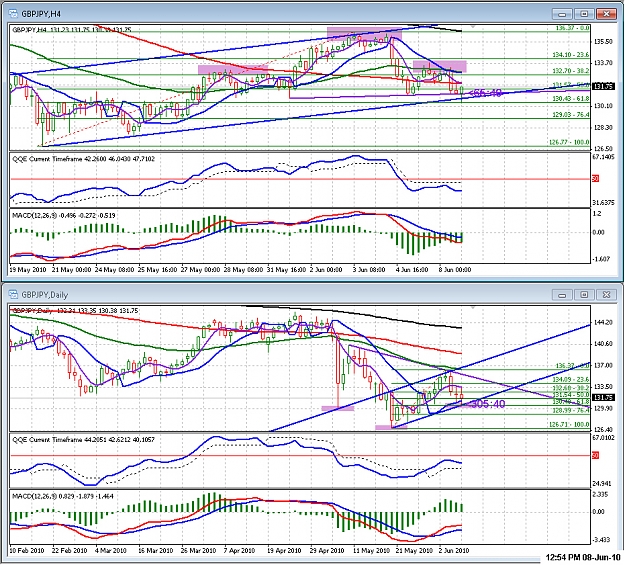Click the 19 May 2010 date on H4 time axis

28,270
